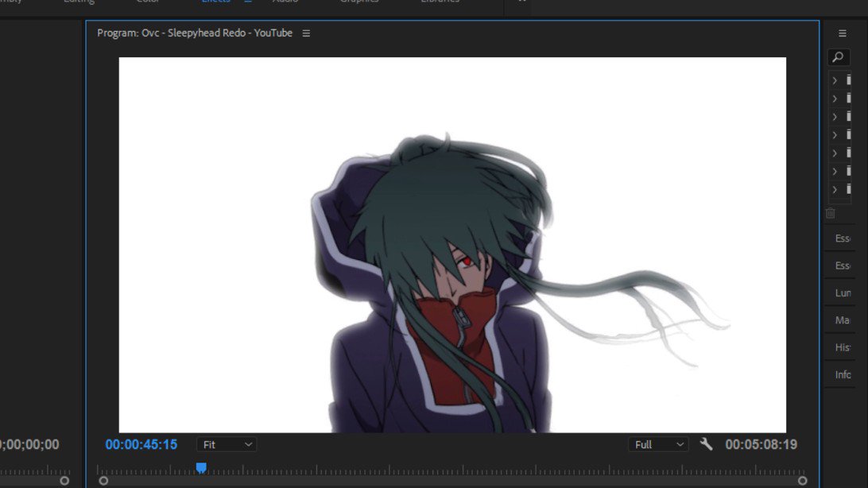Expand the fifth effects folder chevron
This screenshot has width=868, height=488.
coord(835,153)
